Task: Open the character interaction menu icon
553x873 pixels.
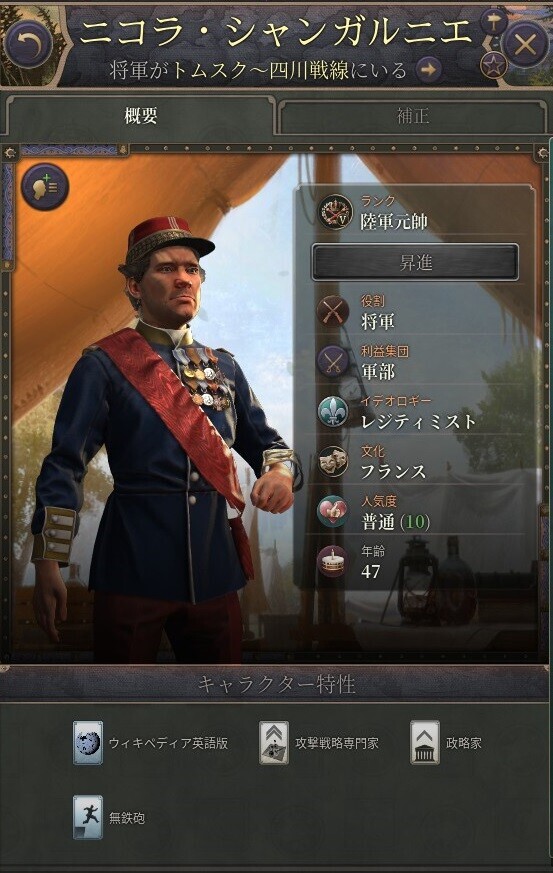Action: click(45, 186)
